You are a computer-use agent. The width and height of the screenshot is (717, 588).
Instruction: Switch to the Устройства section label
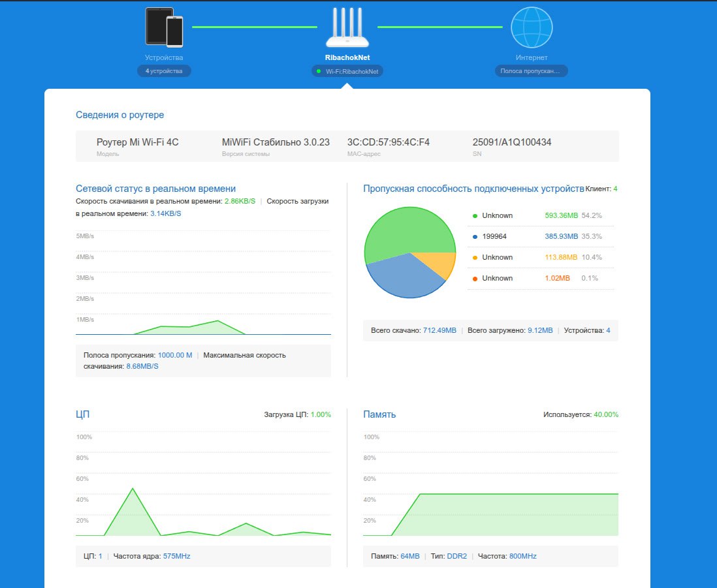pos(164,57)
